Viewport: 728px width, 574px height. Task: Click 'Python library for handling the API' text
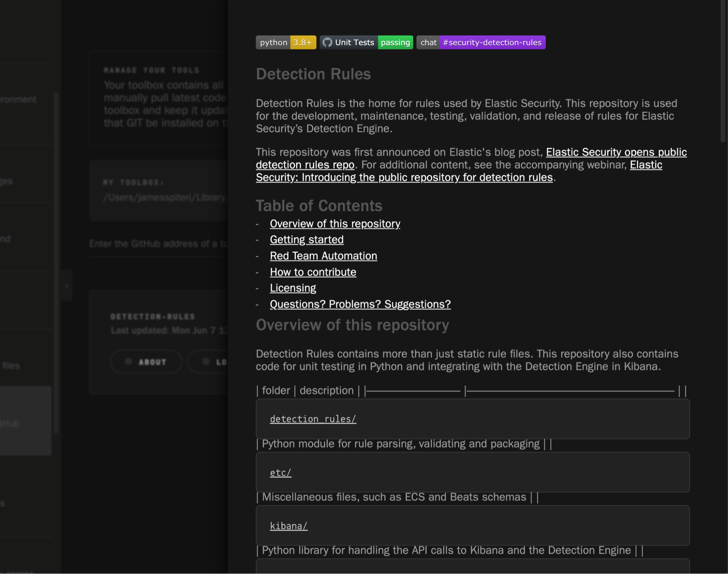446,550
